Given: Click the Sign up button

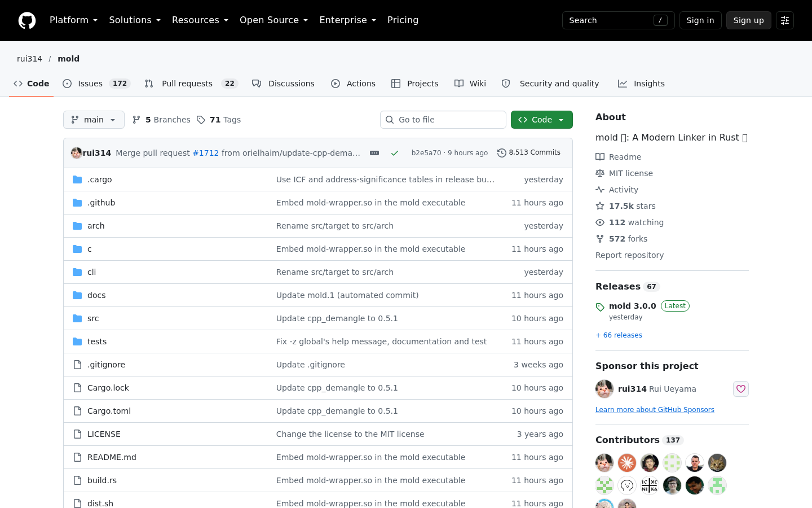Looking at the screenshot, I should point(749,20).
